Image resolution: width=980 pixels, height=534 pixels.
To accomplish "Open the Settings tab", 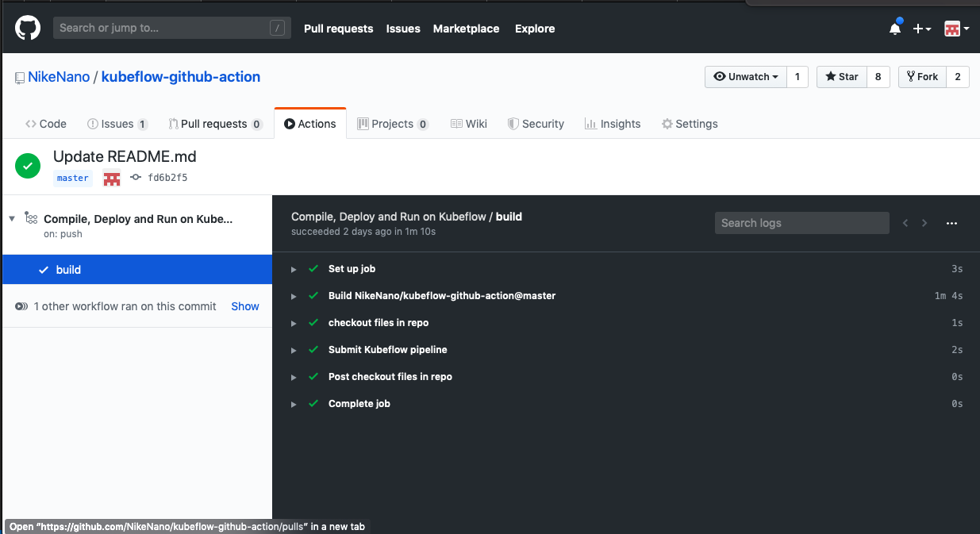I will (x=690, y=124).
